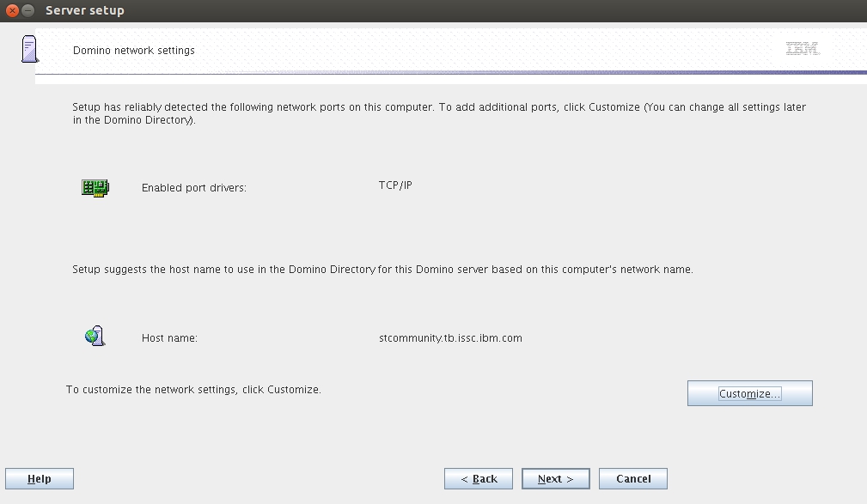867x504 pixels.
Task: Click the network ports detection description text
Action: 439,113
